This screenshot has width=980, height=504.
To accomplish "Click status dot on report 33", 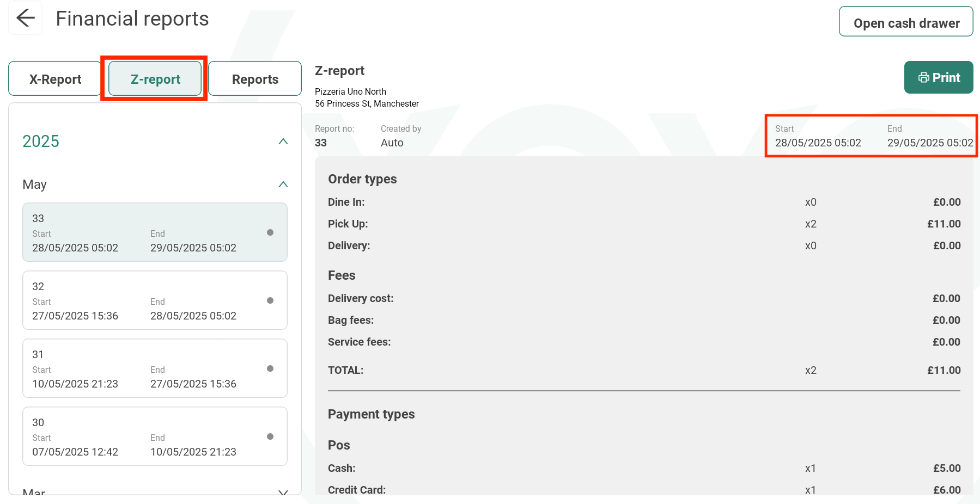I will [x=270, y=232].
